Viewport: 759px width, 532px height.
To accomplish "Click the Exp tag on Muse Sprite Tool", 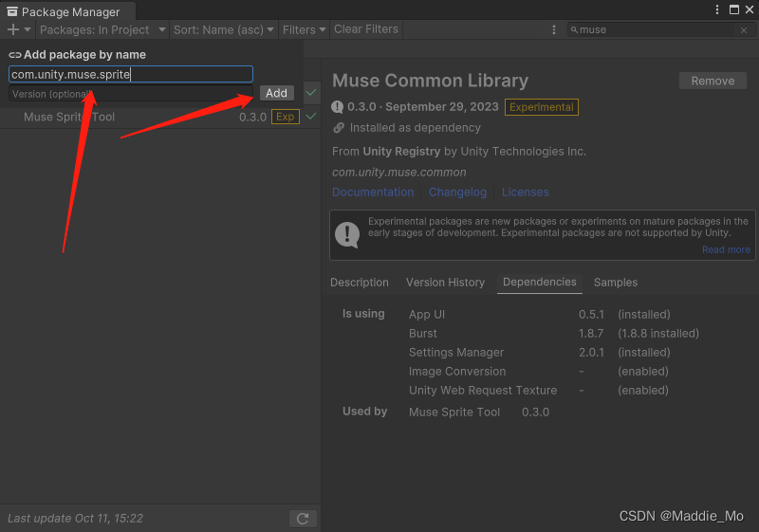I will pos(286,117).
